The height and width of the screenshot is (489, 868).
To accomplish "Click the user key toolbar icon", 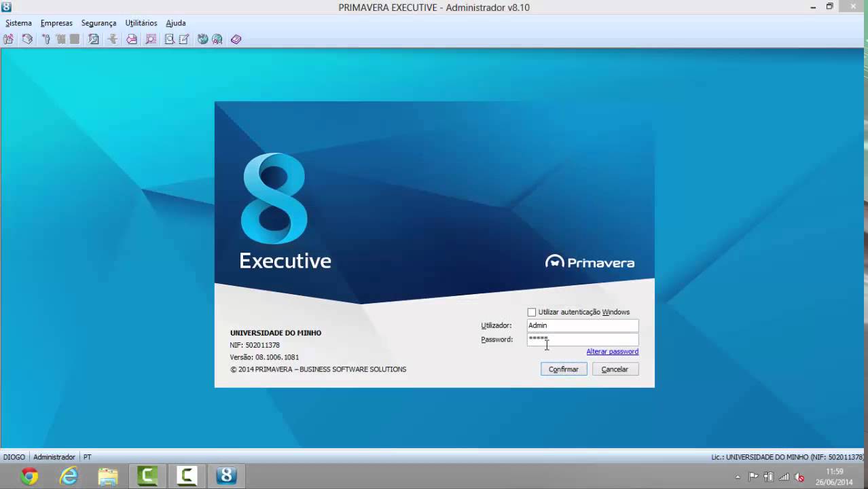I will [46, 39].
